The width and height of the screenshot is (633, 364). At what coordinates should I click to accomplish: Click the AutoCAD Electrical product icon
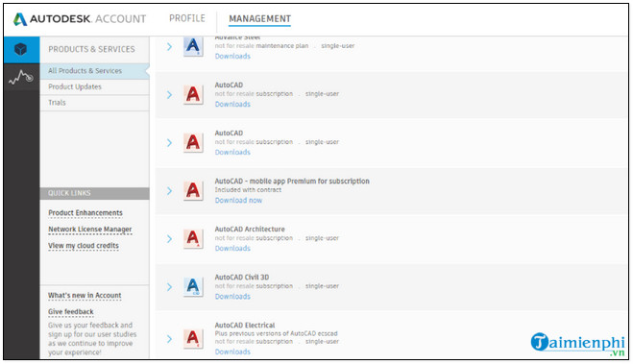coord(193,338)
